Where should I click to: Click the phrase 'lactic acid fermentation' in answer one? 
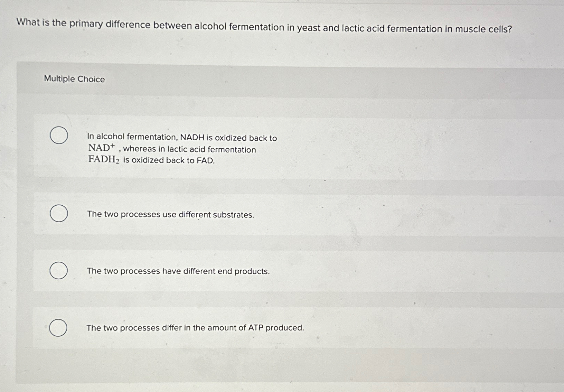tap(211, 149)
